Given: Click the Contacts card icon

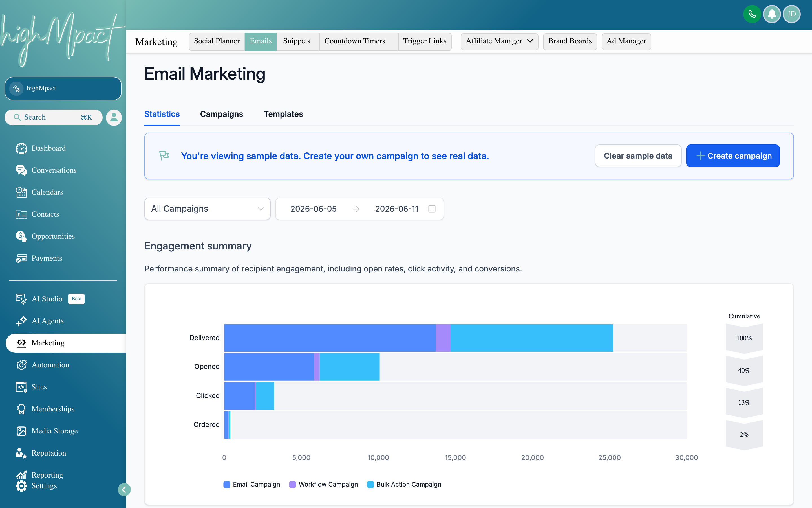Looking at the screenshot, I should (21, 214).
